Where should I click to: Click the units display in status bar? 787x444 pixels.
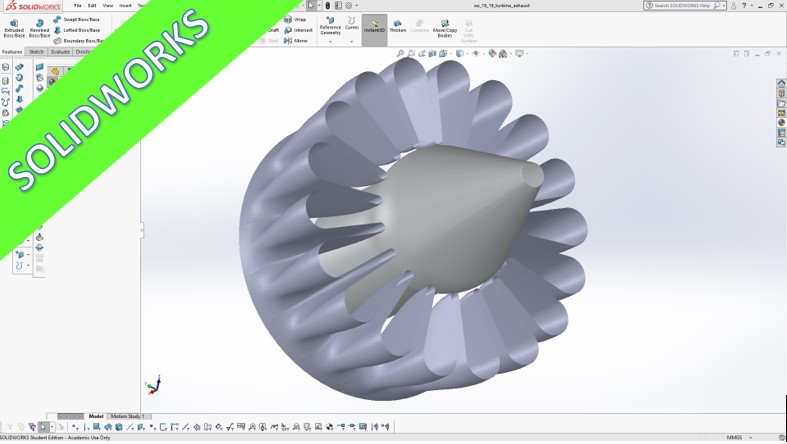(x=734, y=438)
